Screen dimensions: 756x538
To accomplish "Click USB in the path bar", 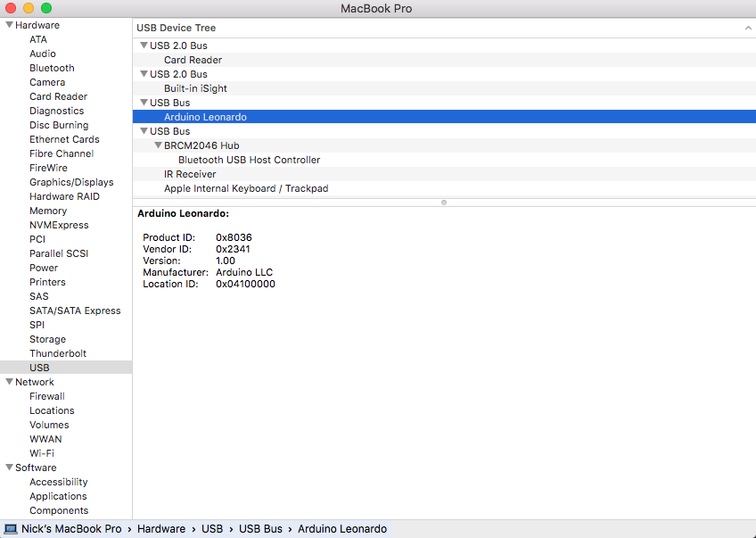I will (x=212, y=529).
